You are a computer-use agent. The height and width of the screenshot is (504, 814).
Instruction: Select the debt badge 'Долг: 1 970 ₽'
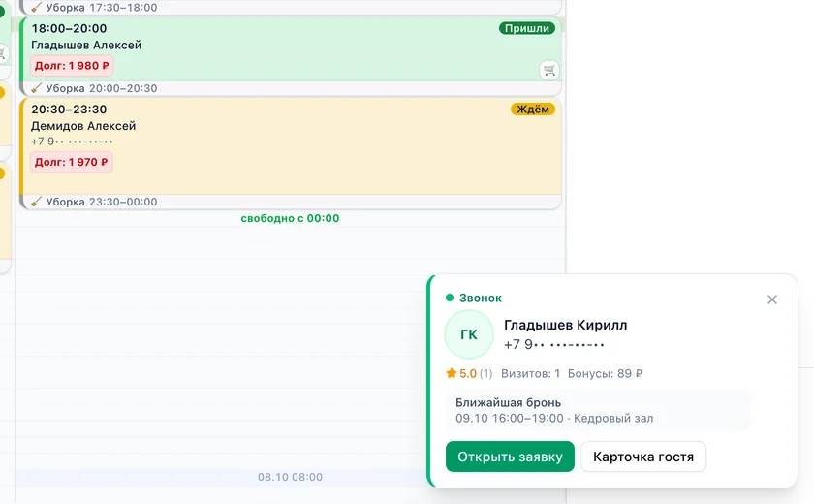coord(71,163)
